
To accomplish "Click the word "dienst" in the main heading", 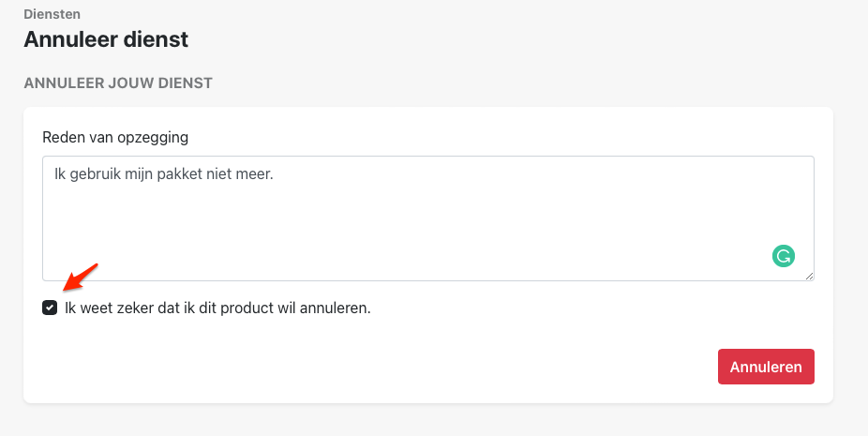I will pyautogui.click(x=159, y=39).
